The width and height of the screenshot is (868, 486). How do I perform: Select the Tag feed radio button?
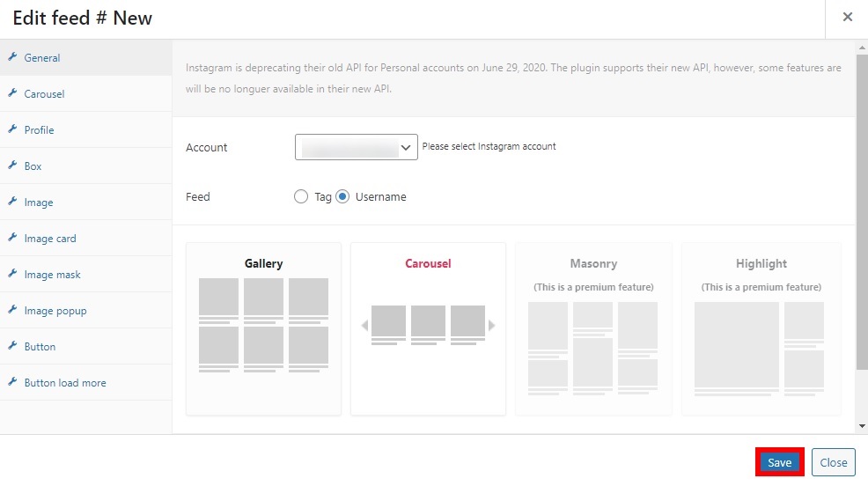[300, 196]
